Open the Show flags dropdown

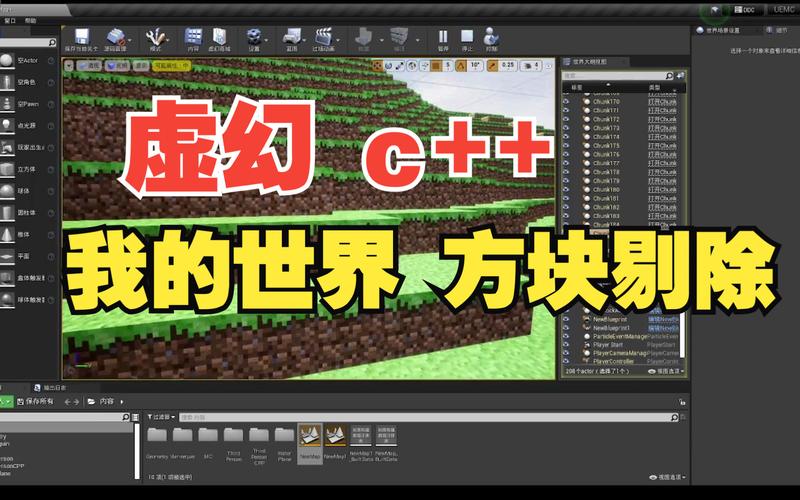(141, 66)
